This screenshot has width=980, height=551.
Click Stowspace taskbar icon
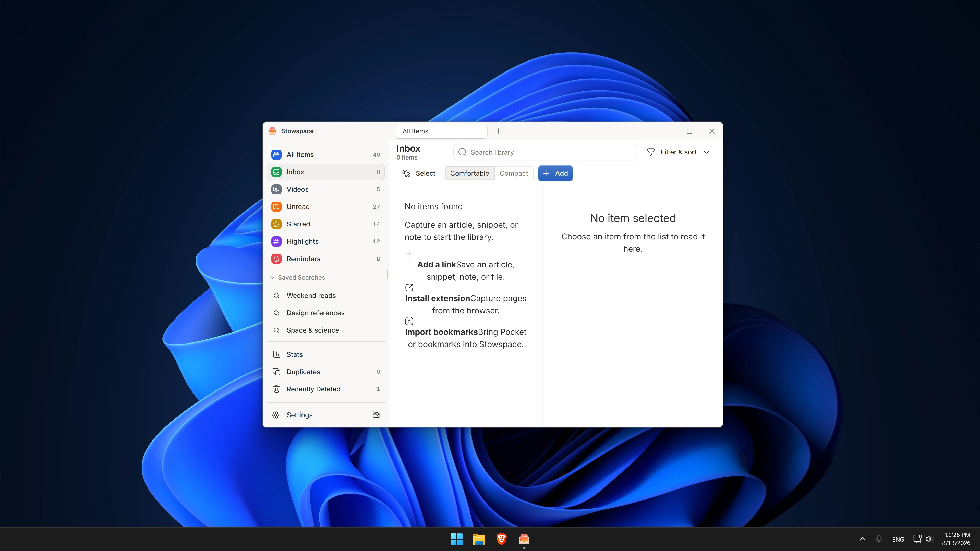click(x=524, y=539)
